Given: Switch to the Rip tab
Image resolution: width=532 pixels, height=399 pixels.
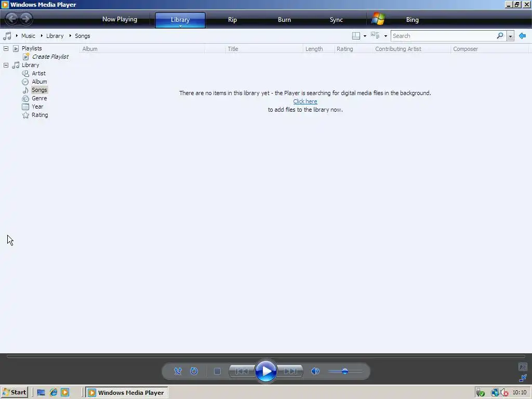Looking at the screenshot, I should click(232, 19).
